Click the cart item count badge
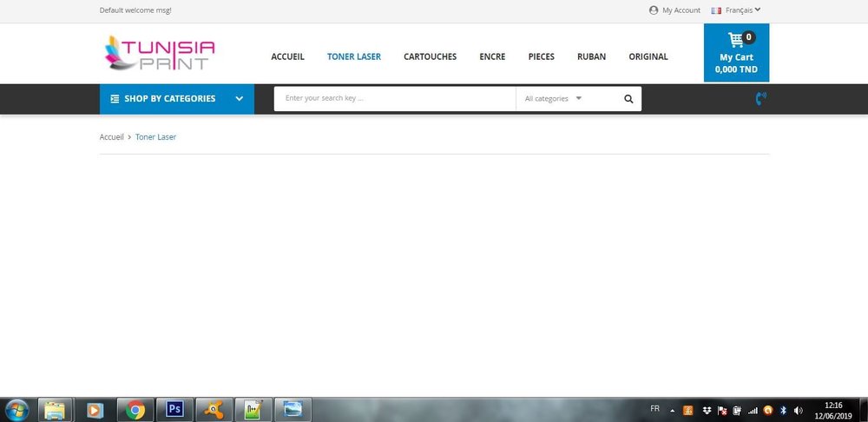Screen dimensions: 868x422 coord(748,37)
